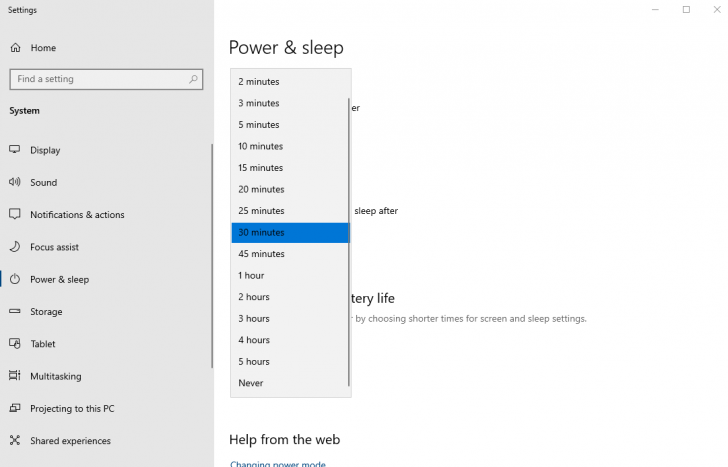Viewport: 728px width, 467px height.
Task: Close the Settings window
Action: tap(717, 9)
